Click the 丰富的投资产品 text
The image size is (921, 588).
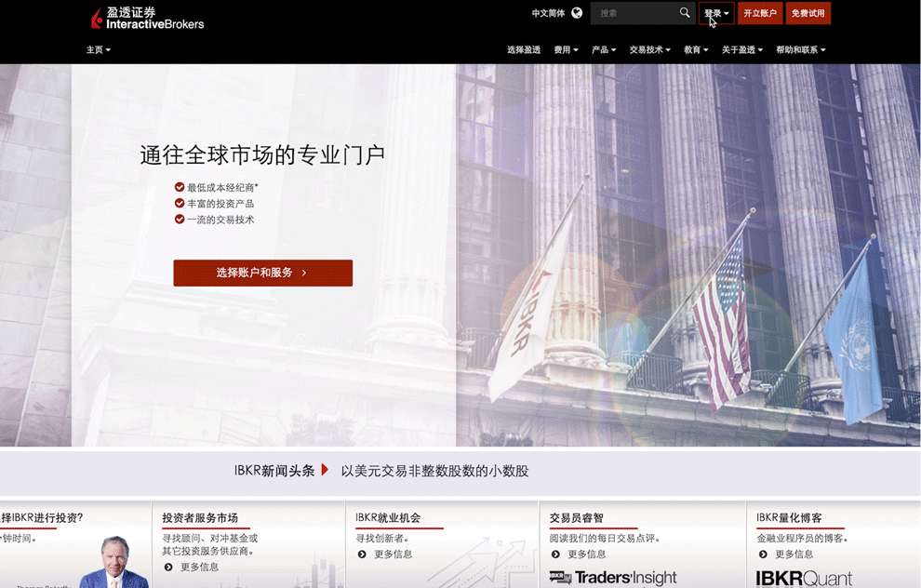pyautogui.click(x=220, y=203)
